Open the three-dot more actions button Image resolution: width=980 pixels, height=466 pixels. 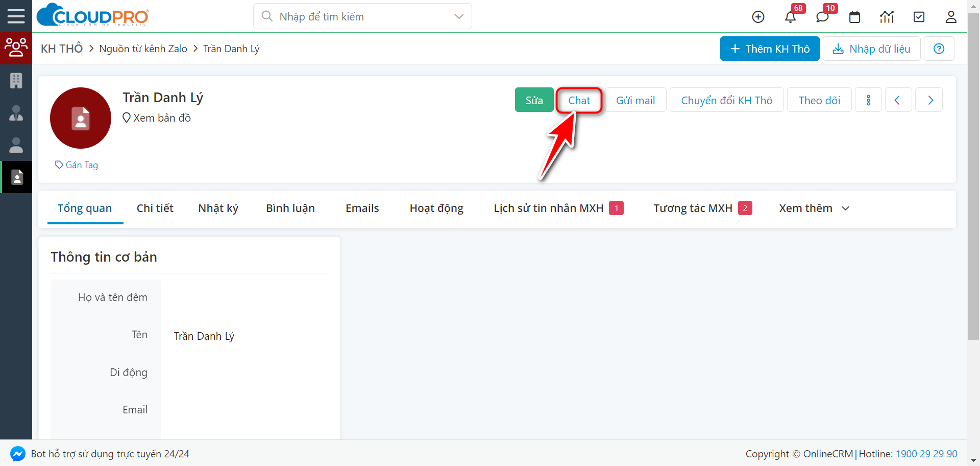pyautogui.click(x=868, y=100)
